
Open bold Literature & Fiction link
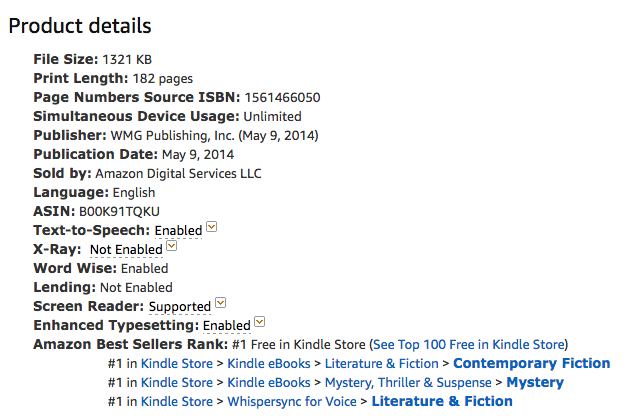pyautogui.click(x=442, y=402)
